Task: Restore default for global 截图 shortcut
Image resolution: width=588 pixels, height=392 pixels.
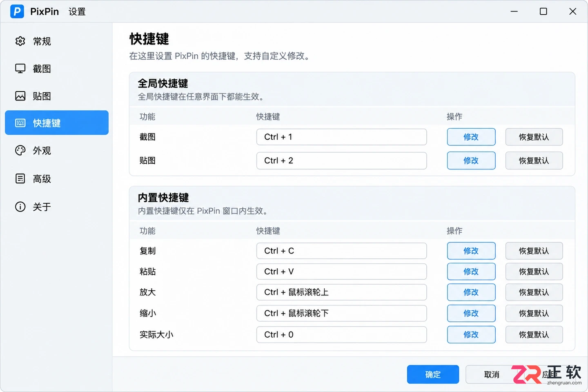Action: pos(534,137)
